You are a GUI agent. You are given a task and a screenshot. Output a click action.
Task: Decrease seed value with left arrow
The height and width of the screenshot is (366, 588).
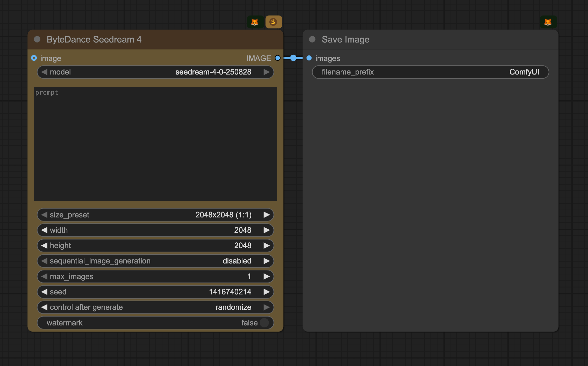coord(44,292)
